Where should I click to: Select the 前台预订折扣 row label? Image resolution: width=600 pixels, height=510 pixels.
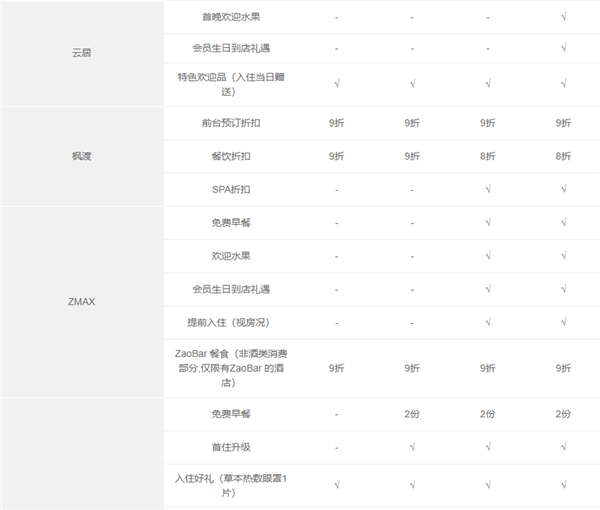(230, 123)
